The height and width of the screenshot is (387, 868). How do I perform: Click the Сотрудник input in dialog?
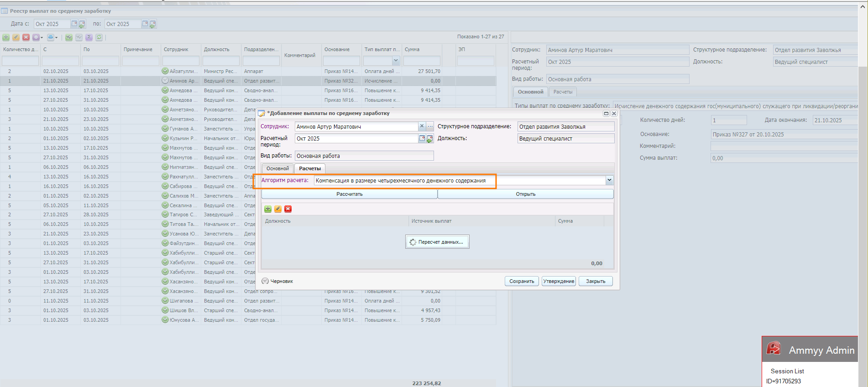point(357,126)
